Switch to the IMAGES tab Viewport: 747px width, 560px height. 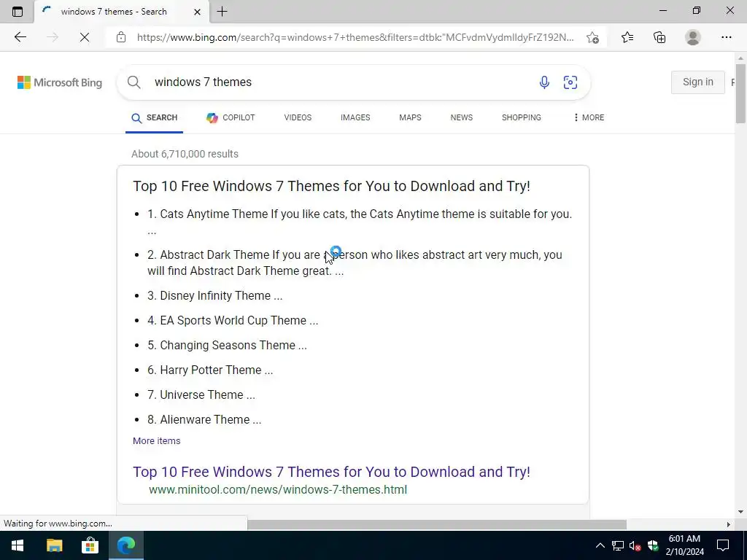point(355,117)
